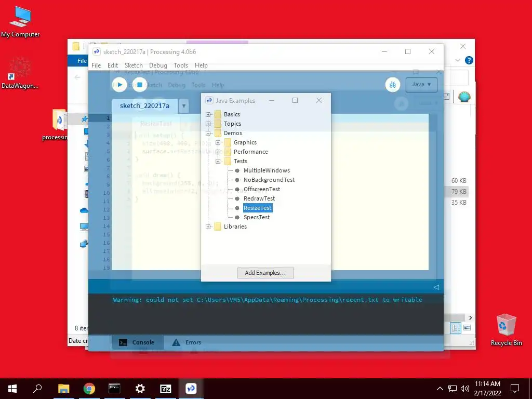This screenshot has height=399, width=532.
Task: Open the Edit menu in Processing
Action: pos(113,65)
